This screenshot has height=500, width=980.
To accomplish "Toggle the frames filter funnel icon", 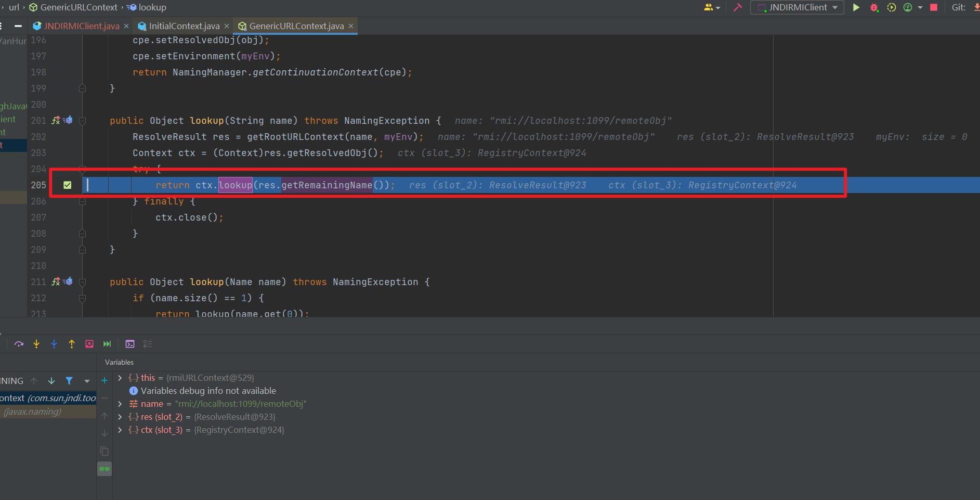I will 69,381.
